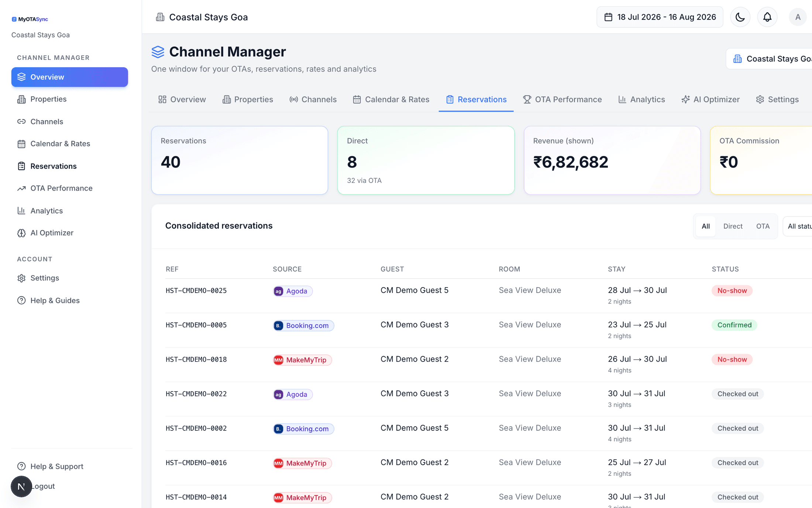The width and height of the screenshot is (812, 508).
Task: Click the Help & Guides question icon
Action: (21, 300)
